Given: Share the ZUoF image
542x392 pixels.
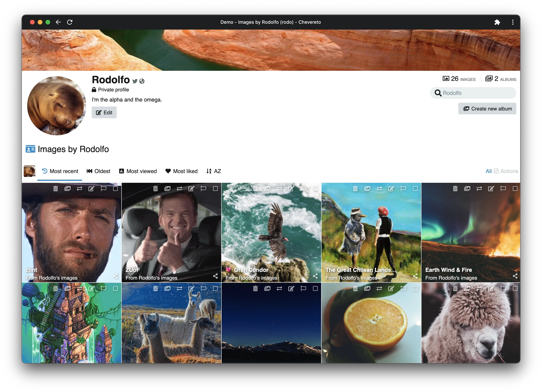Looking at the screenshot, I should (x=216, y=276).
